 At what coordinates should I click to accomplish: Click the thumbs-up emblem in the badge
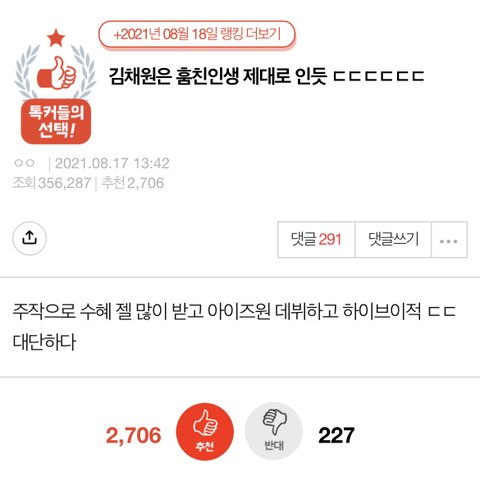tap(57, 73)
